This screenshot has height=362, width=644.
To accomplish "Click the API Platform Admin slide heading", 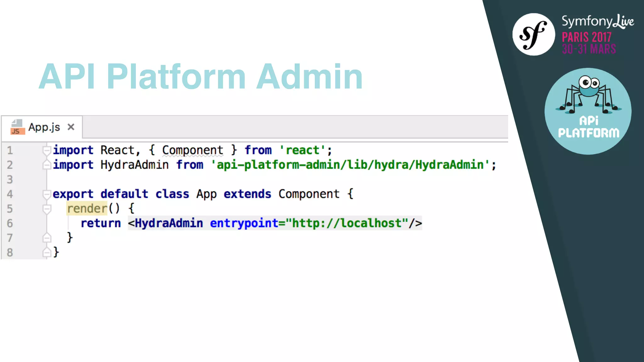I will pyautogui.click(x=201, y=76).
